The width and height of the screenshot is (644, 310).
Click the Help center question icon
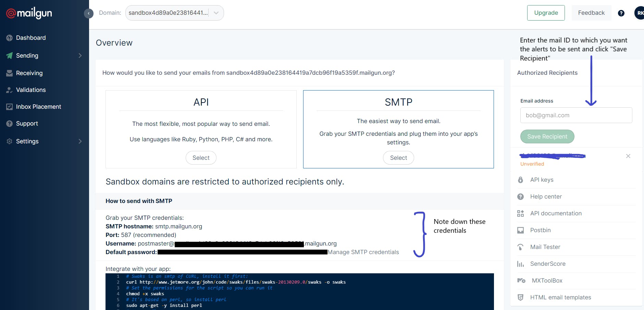pyautogui.click(x=520, y=196)
